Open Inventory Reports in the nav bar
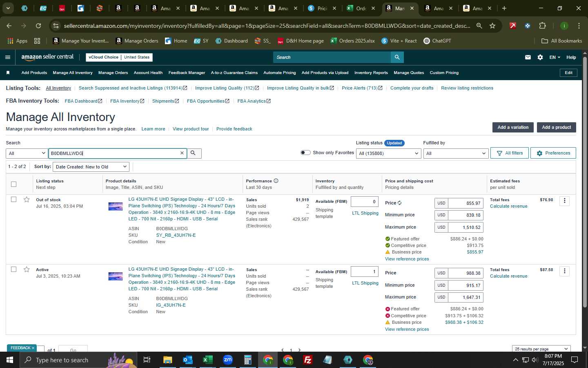This screenshot has height=368, width=588. click(x=371, y=73)
